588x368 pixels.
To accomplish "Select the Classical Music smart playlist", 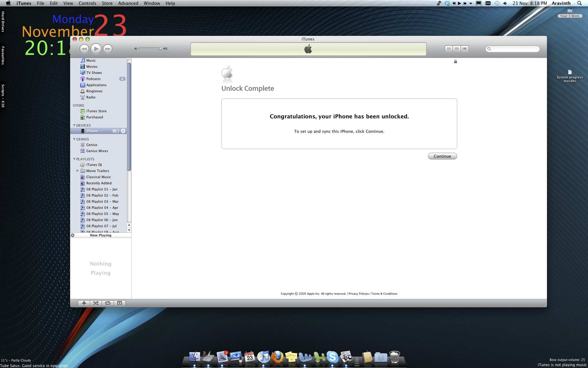I will tap(98, 177).
